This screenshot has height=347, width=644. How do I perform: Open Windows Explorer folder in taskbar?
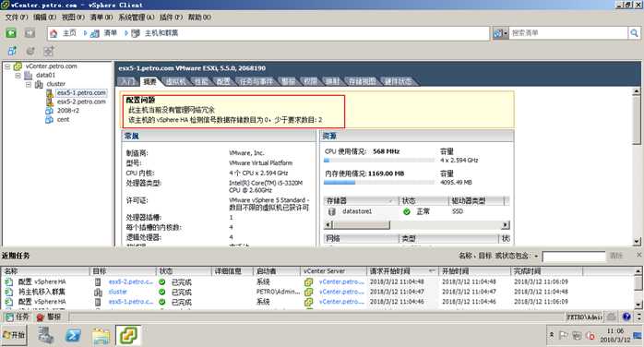[101, 336]
